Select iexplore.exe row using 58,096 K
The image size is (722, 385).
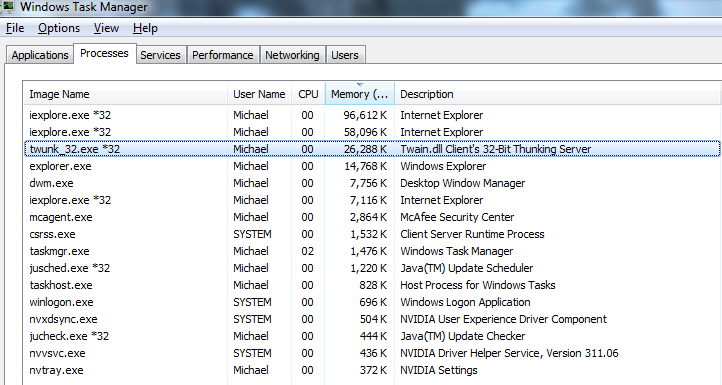click(372, 132)
